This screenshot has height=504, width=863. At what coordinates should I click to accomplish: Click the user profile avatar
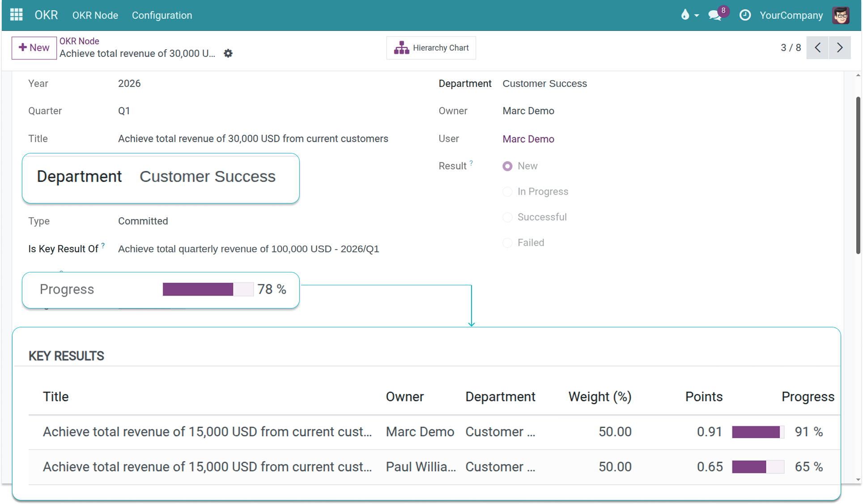[841, 15]
